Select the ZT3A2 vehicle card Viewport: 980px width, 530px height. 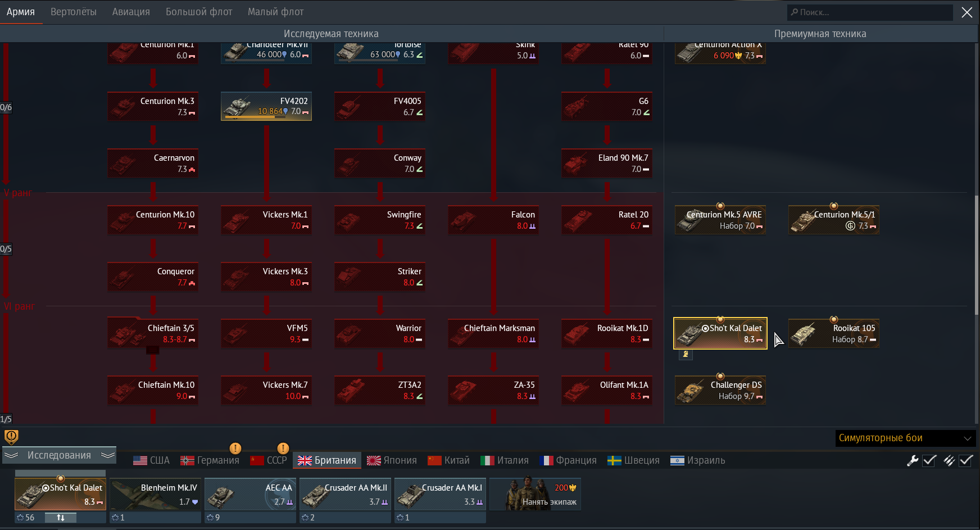[x=380, y=390]
